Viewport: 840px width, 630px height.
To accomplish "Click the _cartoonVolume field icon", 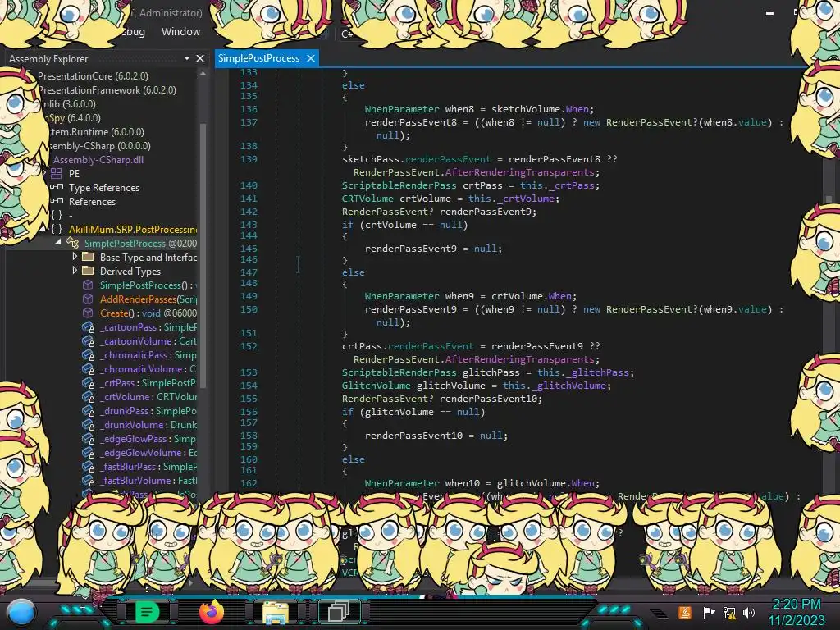I will coord(89,340).
